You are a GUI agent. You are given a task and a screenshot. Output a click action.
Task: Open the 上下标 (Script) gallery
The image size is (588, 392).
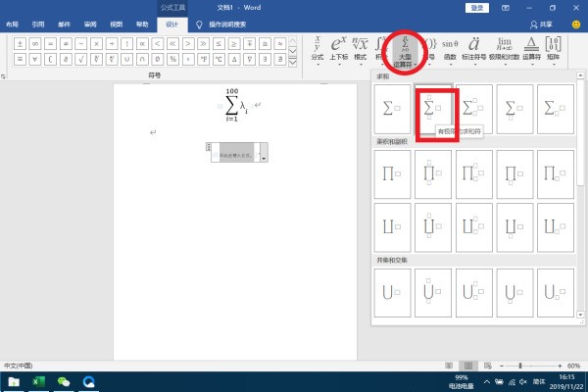[x=339, y=49]
